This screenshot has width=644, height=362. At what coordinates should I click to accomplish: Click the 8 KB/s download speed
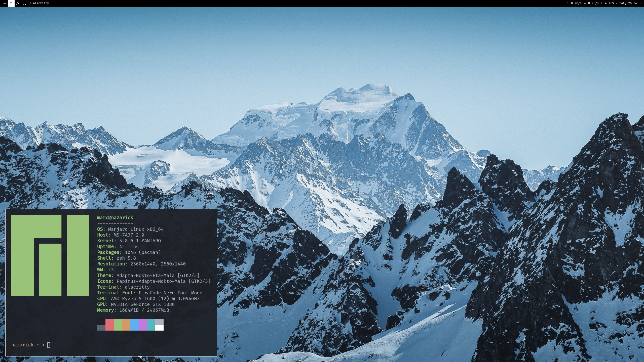tap(593, 3)
